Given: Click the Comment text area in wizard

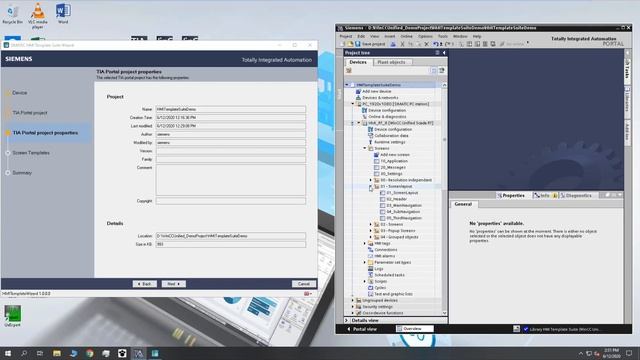Looking at the screenshot, I should pos(231,180).
